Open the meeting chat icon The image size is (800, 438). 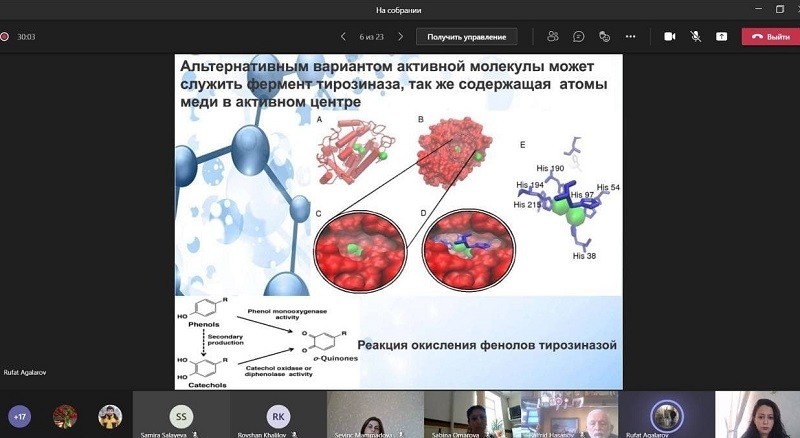(x=579, y=36)
